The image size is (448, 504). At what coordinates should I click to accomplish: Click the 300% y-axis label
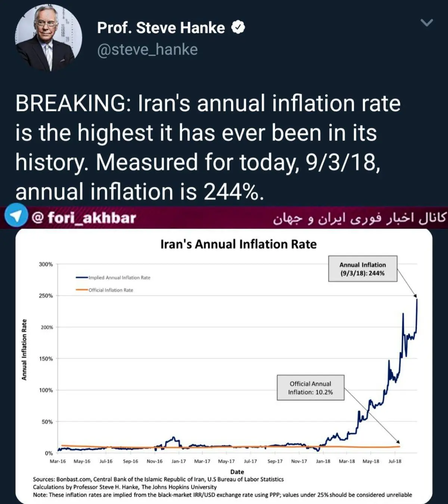point(46,264)
